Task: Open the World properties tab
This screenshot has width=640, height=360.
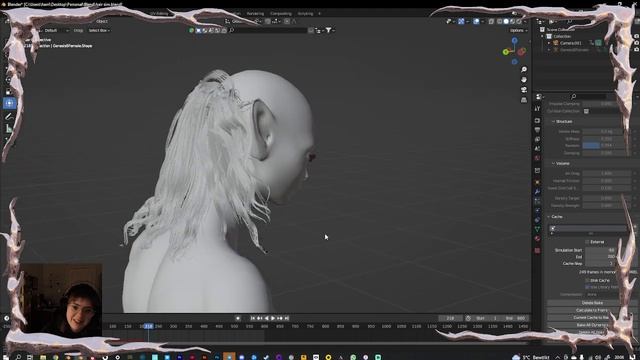Action: [537, 158]
